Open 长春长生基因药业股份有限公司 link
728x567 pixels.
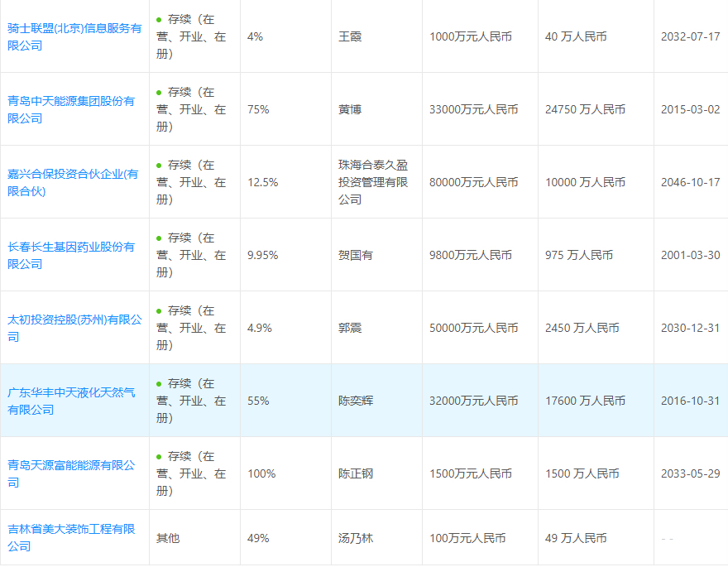point(71,256)
